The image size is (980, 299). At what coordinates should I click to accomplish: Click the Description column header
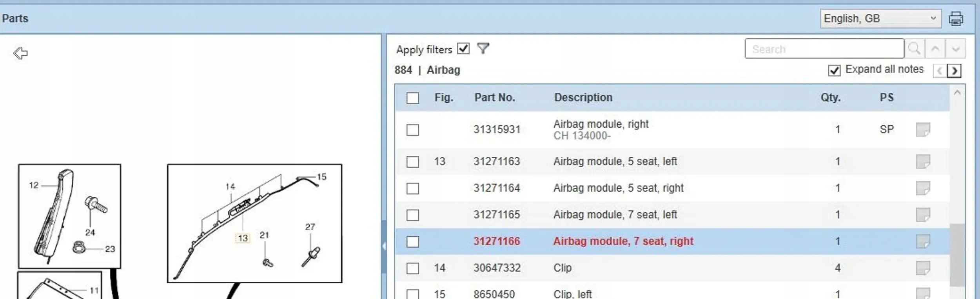pos(583,98)
